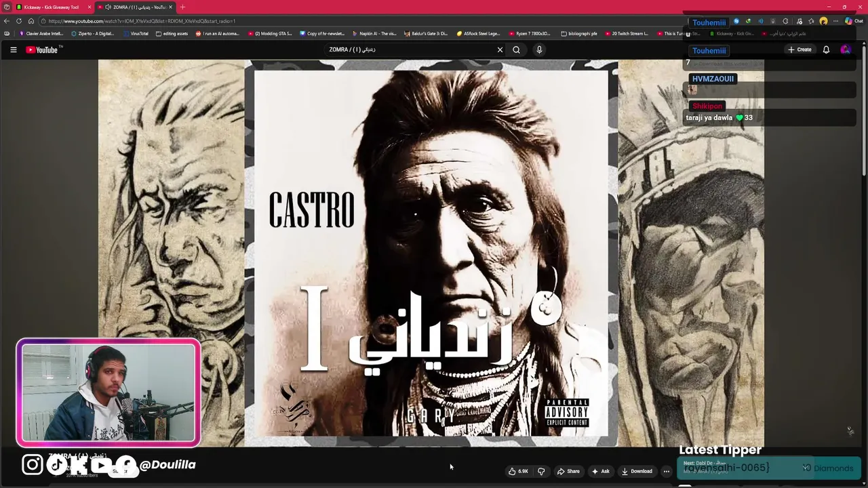
Task: Open the YouTube Create button
Action: pos(800,49)
